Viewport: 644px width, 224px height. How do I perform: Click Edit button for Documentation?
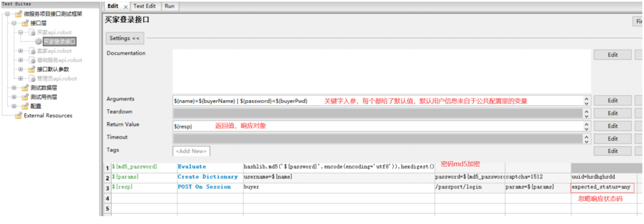coord(612,55)
